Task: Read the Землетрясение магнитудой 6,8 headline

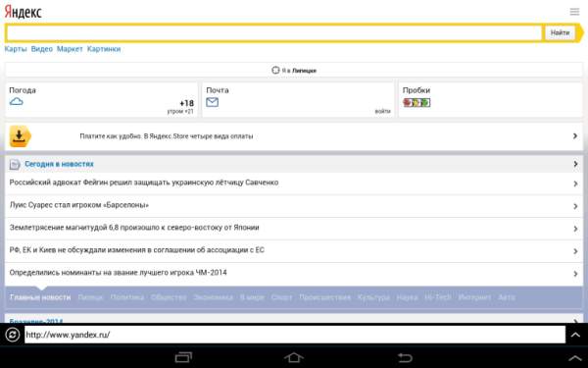Action: pyautogui.click(x=134, y=228)
